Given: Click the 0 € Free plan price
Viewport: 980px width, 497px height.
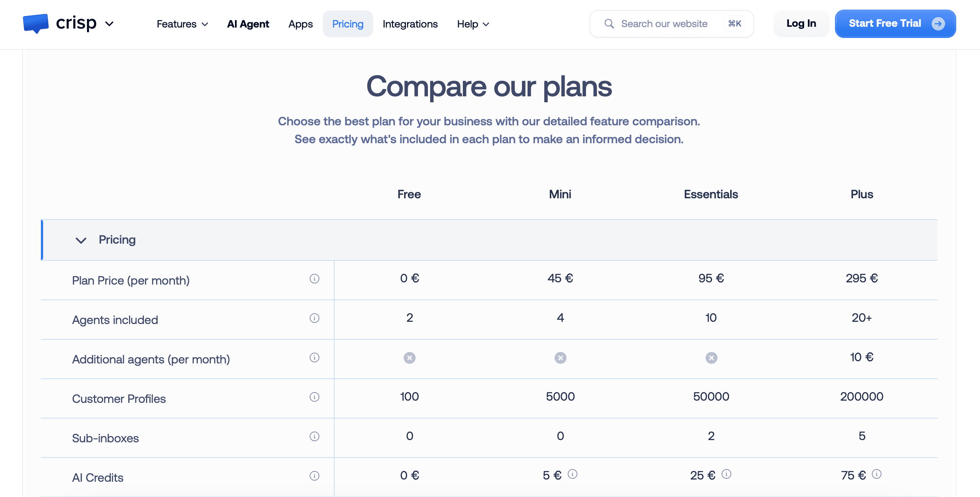Looking at the screenshot, I should coord(409,278).
